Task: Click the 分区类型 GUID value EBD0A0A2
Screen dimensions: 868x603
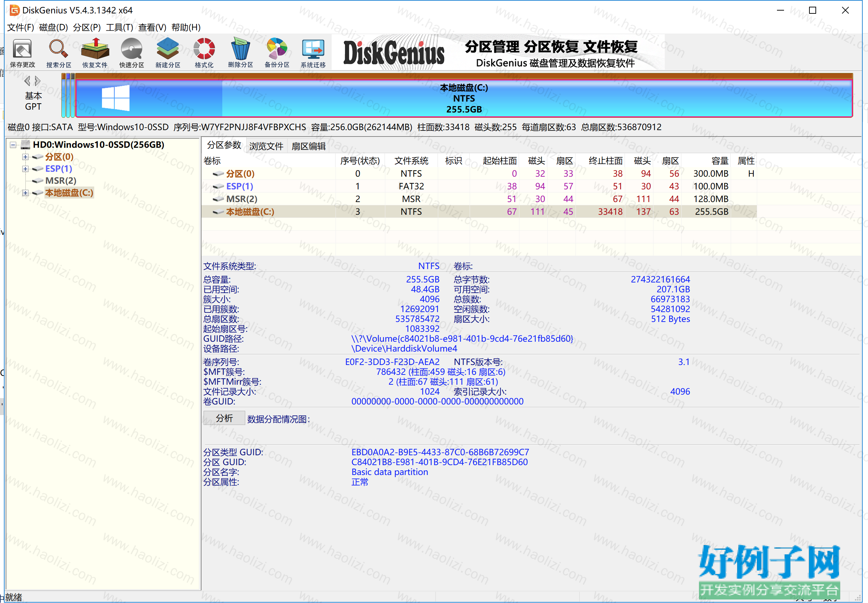Action: 440,453
